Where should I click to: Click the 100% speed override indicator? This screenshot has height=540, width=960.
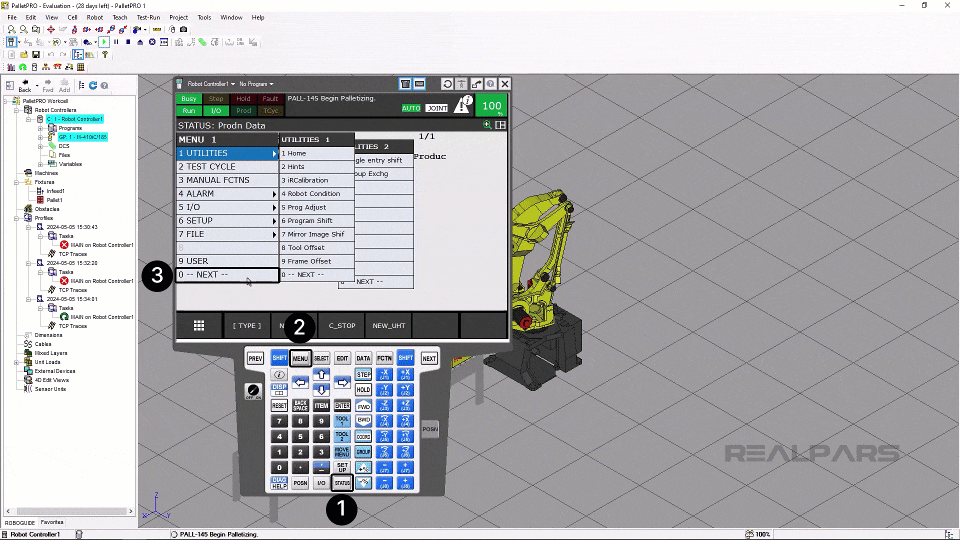[x=492, y=105]
